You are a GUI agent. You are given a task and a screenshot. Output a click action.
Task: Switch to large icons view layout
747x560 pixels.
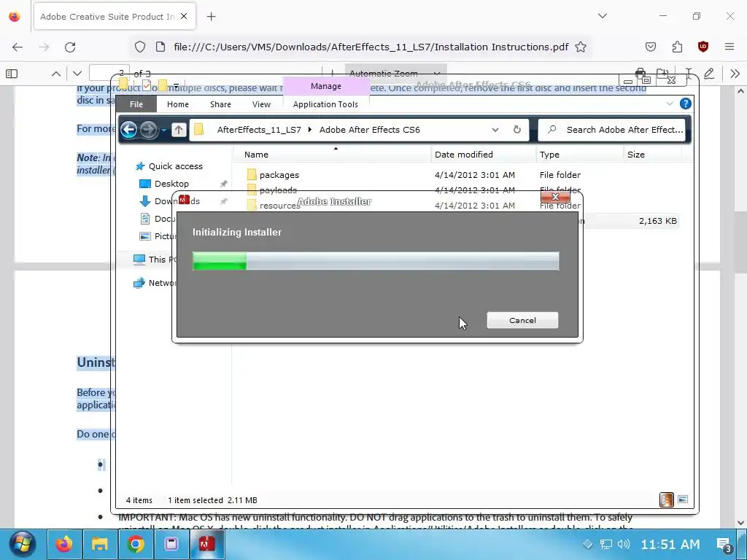pos(683,499)
